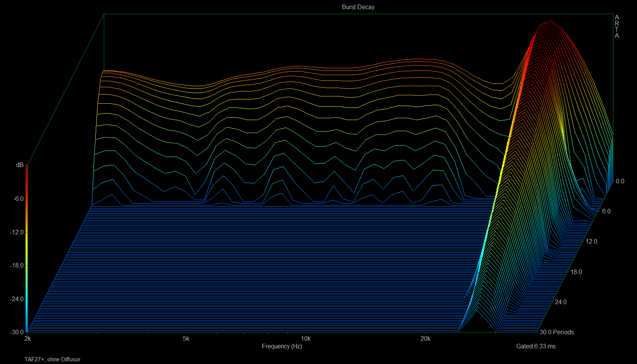Viewport: 637px width, 364px height.
Task: Click the 12.0 periods axis marker
Action: coord(591,241)
